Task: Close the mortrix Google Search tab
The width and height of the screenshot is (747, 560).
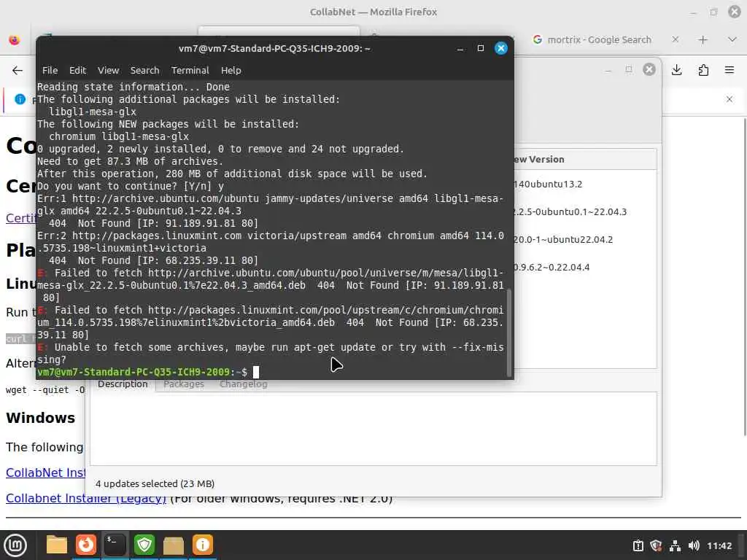Action: (675, 39)
